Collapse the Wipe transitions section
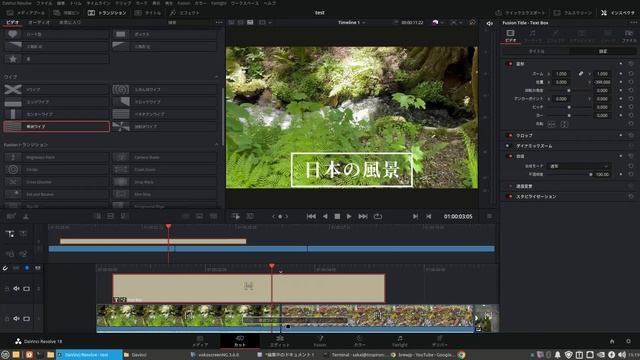 click(216, 77)
